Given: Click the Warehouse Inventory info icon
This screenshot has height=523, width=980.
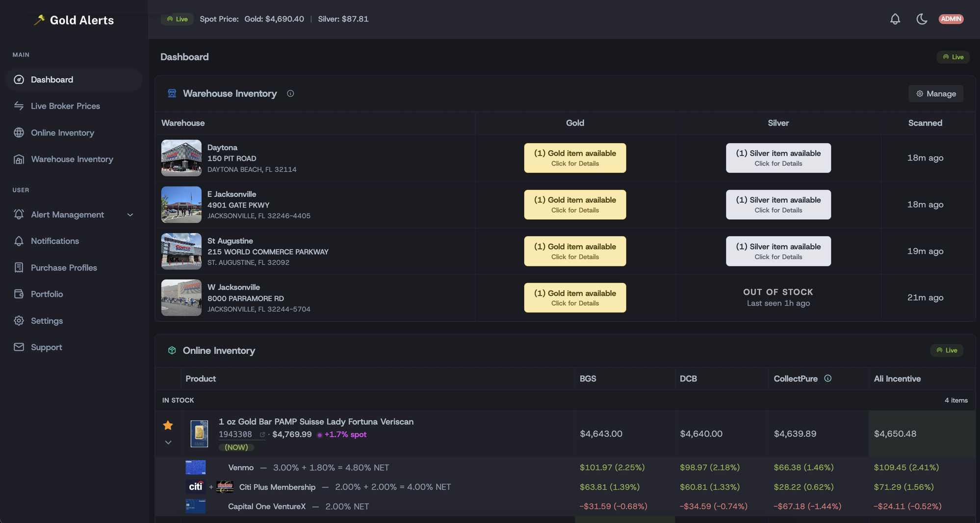Looking at the screenshot, I should tap(290, 93).
